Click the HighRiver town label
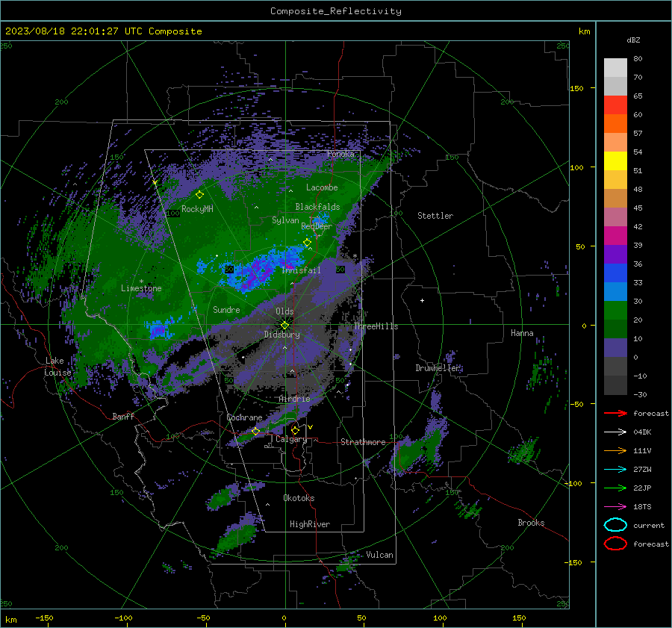Viewport: 672px width, 628px height. [310, 524]
